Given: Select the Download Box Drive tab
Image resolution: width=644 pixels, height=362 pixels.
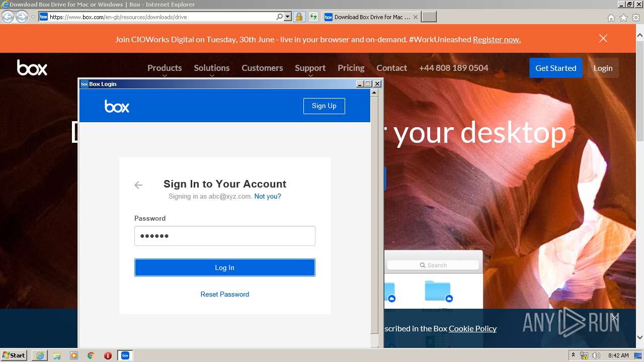Looking at the screenshot, I should click(371, 17).
